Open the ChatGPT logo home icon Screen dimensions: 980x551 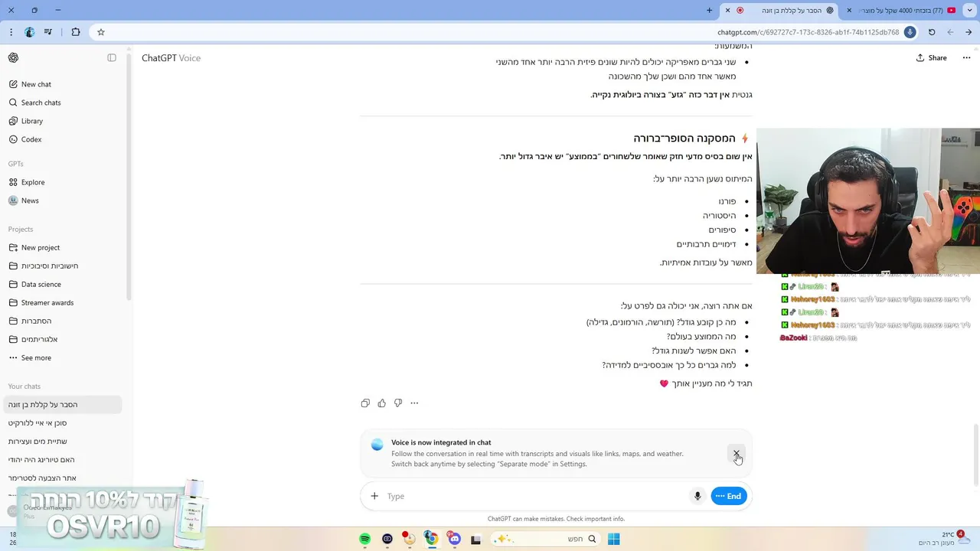tap(13, 58)
